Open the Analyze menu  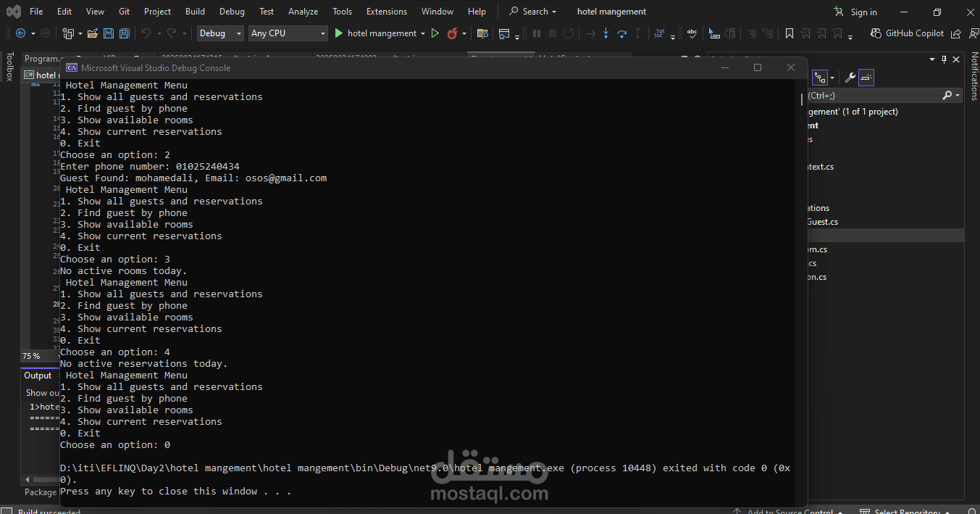click(303, 12)
